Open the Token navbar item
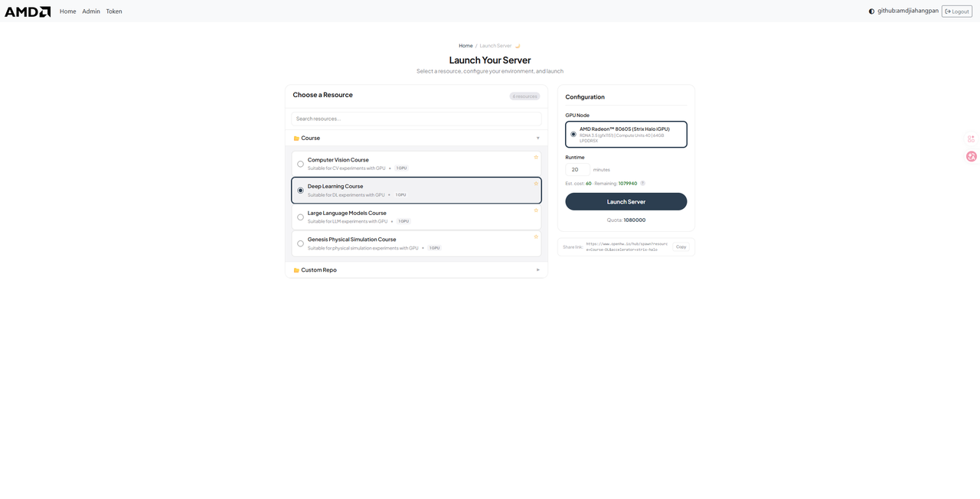The width and height of the screenshot is (980, 499). coord(114,11)
